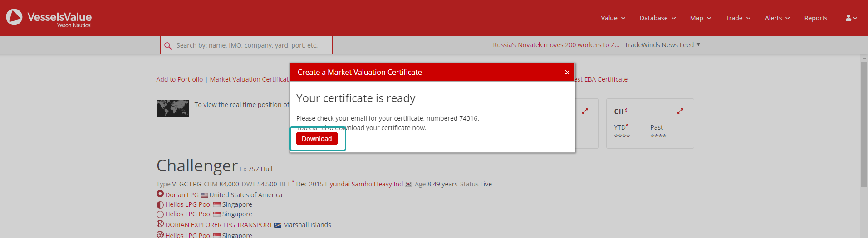Click the VesselsValue logo
Viewport: 868px width, 238px height.
[49, 18]
